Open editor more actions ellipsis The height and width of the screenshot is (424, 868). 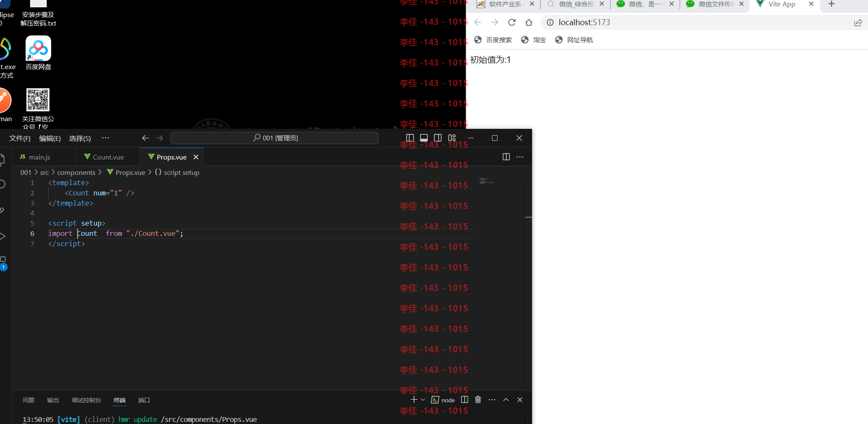[520, 157]
